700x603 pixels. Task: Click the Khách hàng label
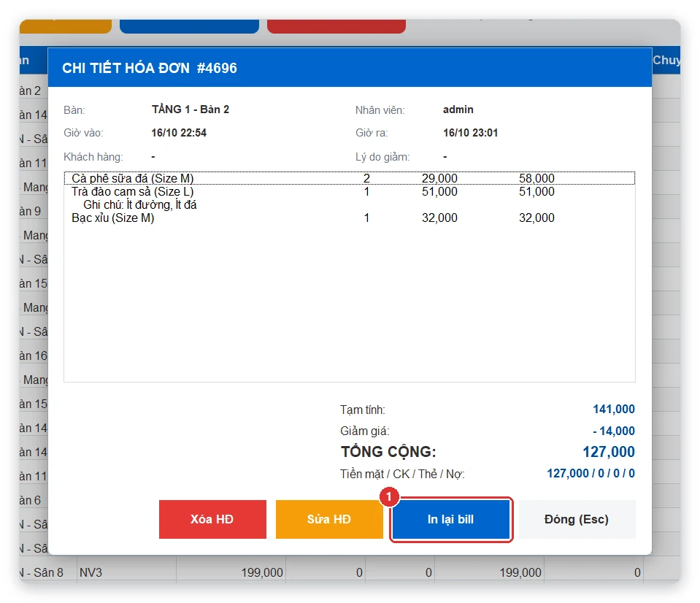coord(93,157)
